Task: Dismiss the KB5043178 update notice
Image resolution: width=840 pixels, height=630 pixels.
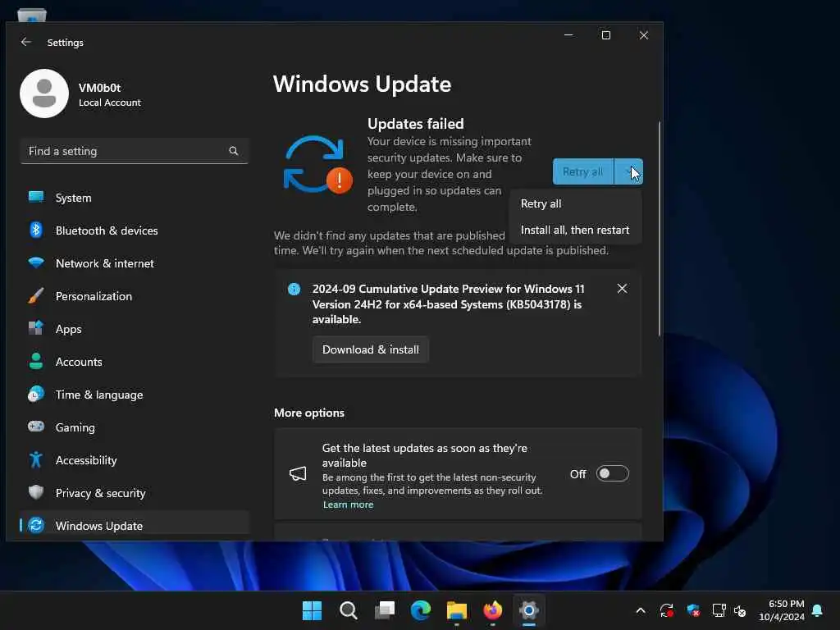Action: 622,288
